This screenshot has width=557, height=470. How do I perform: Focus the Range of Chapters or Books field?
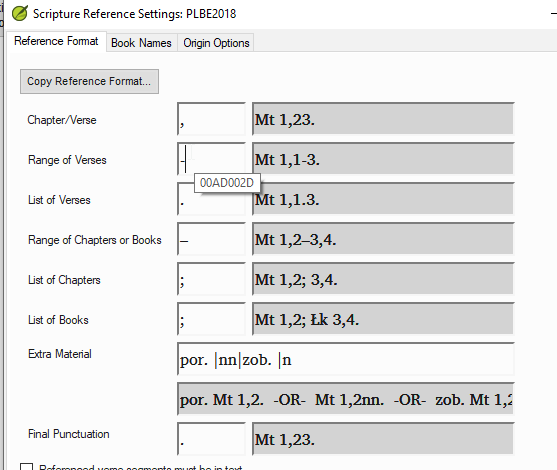point(211,239)
